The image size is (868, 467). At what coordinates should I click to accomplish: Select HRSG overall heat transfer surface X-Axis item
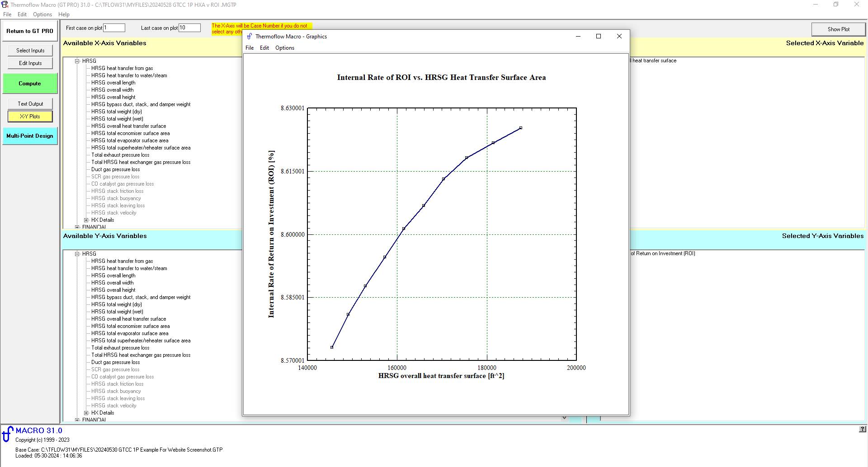(129, 126)
